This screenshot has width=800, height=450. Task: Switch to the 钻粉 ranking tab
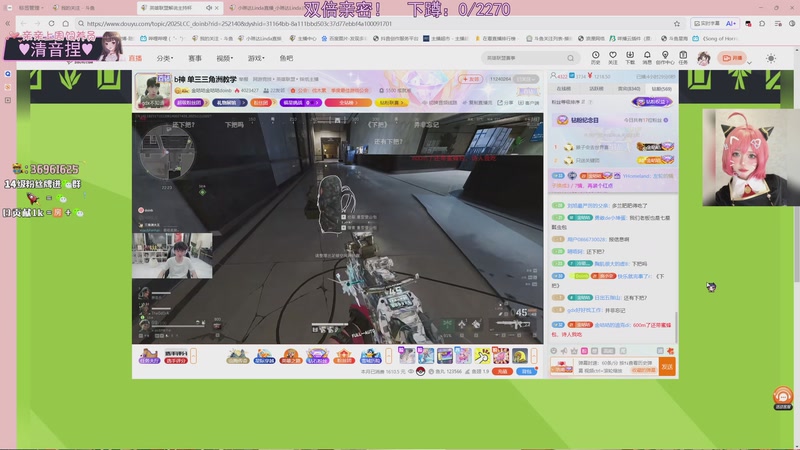click(x=662, y=89)
